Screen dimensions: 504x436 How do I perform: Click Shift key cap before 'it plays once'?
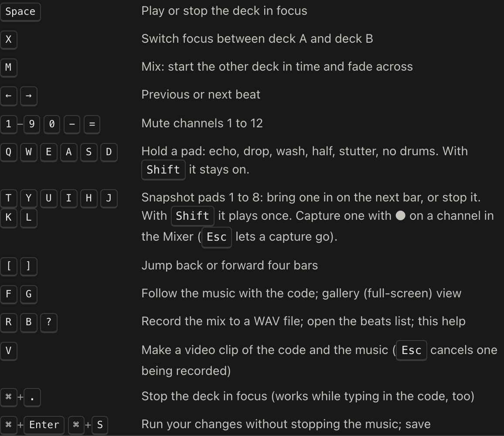coord(193,216)
